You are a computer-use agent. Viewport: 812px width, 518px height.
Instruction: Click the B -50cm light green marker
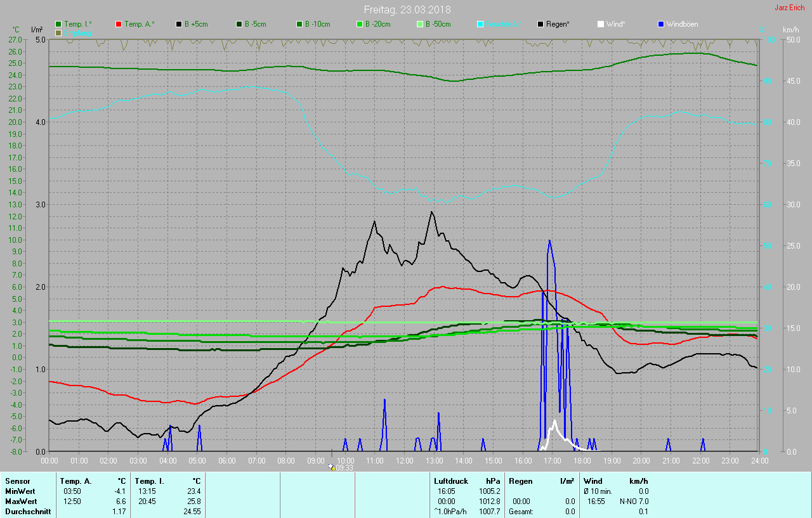420,24
